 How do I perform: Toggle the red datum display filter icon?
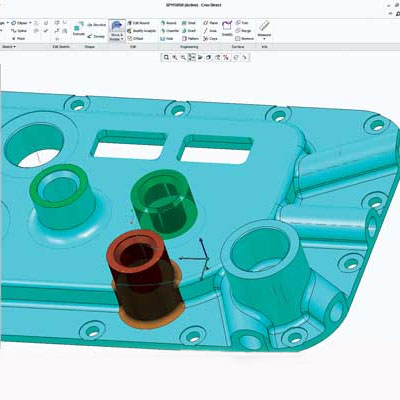point(226,58)
